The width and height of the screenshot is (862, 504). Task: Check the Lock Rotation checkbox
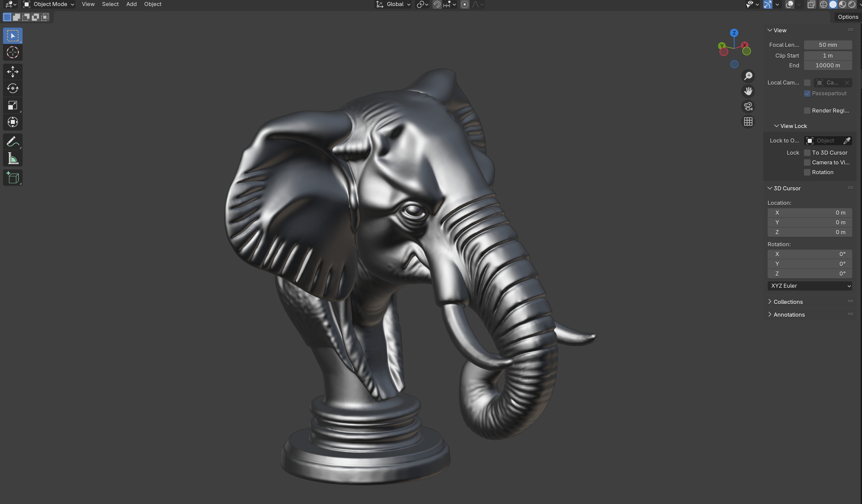pos(807,172)
